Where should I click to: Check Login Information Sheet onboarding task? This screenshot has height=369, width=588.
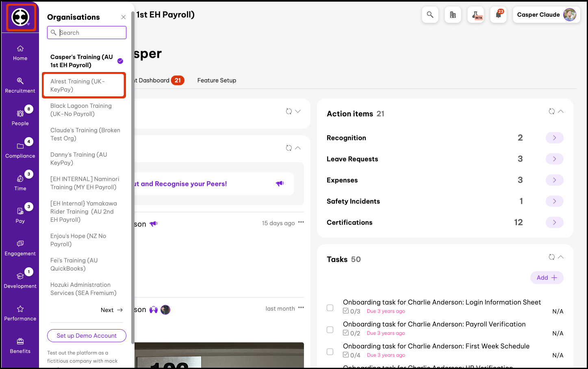coord(330,308)
